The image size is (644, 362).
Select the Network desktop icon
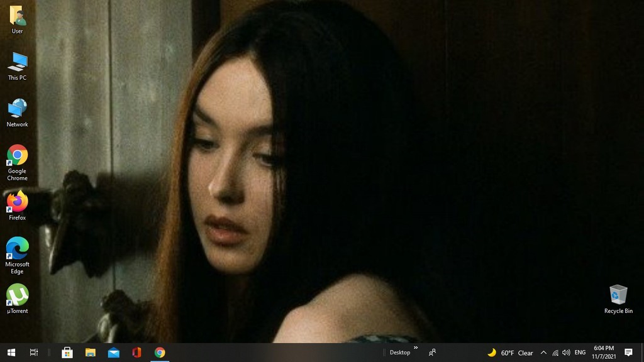click(17, 113)
